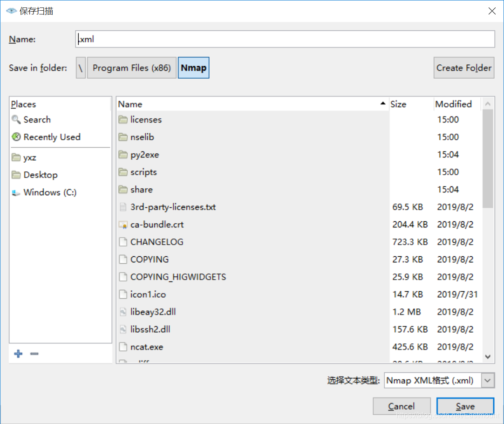The height and width of the screenshot is (424, 504).
Task: Select Windows (C:) label in Places
Action: tap(50, 192)
